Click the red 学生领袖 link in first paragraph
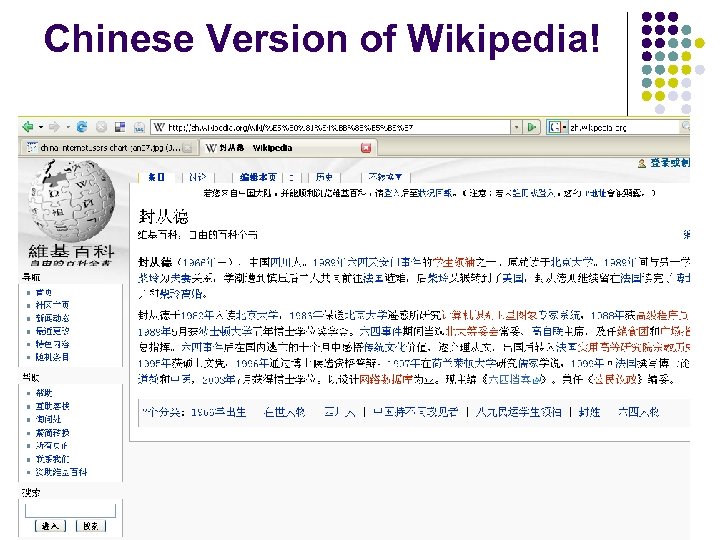This screenshot has height=540, width=720. click(x=454, y=263)
